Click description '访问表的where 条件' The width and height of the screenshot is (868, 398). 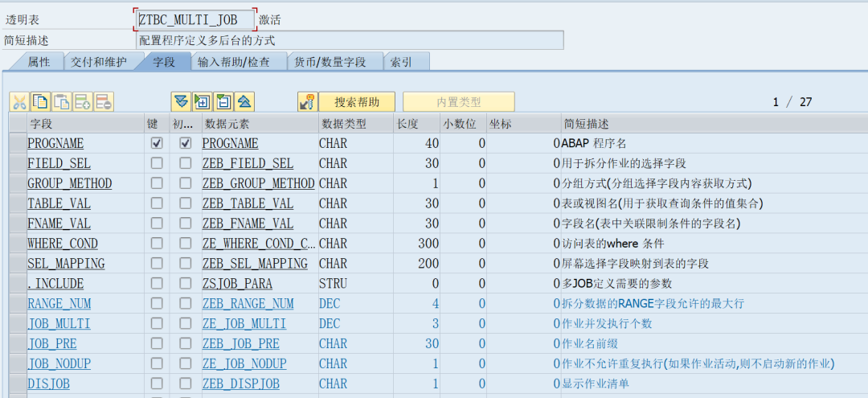point(612,244)
